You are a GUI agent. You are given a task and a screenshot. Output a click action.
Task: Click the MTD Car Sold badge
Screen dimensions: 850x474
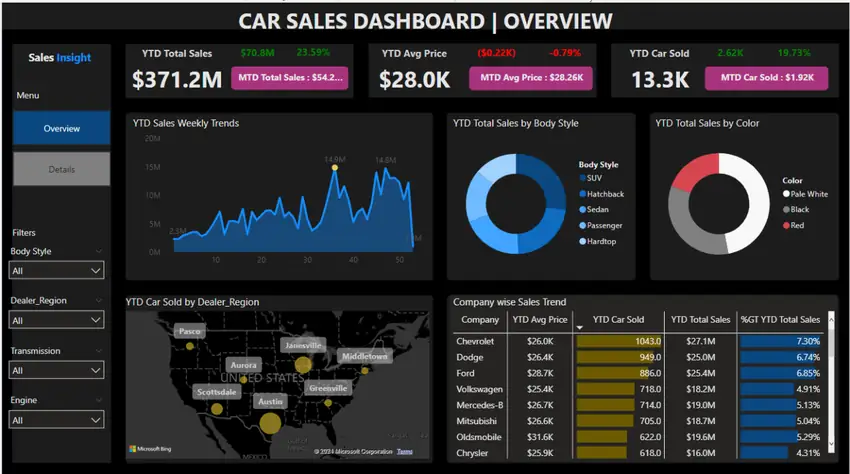coord(767,78)
